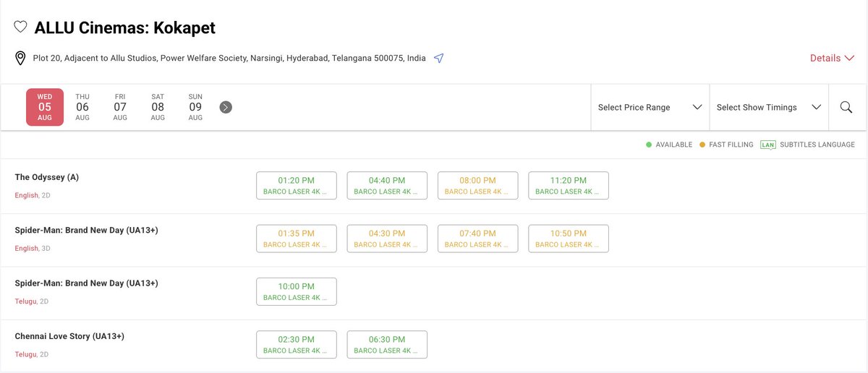Click Telugu, 2D under Spider-Man
Viewport: 868px width, 373px height.
point(31,301)
